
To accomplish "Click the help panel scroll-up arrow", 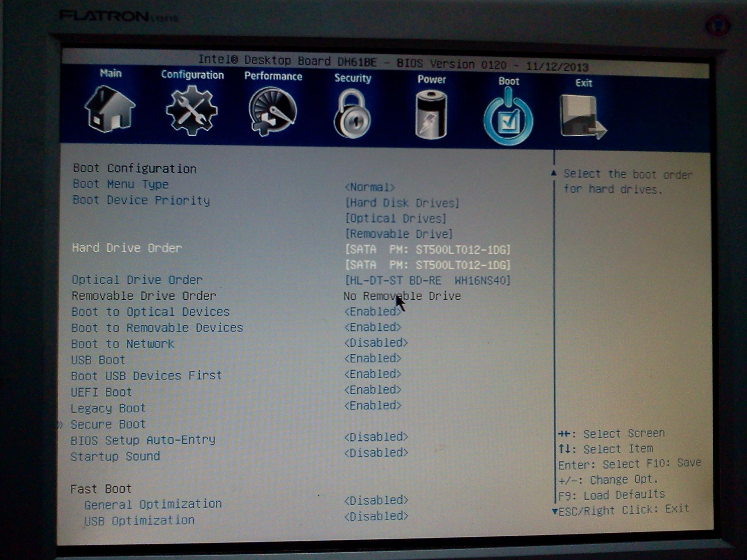I will [554, 173].
